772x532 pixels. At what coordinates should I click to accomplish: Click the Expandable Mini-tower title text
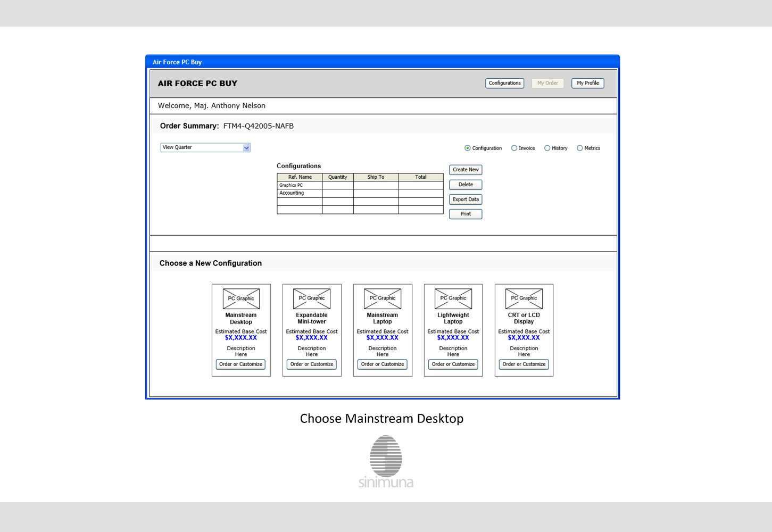point(312,319)
